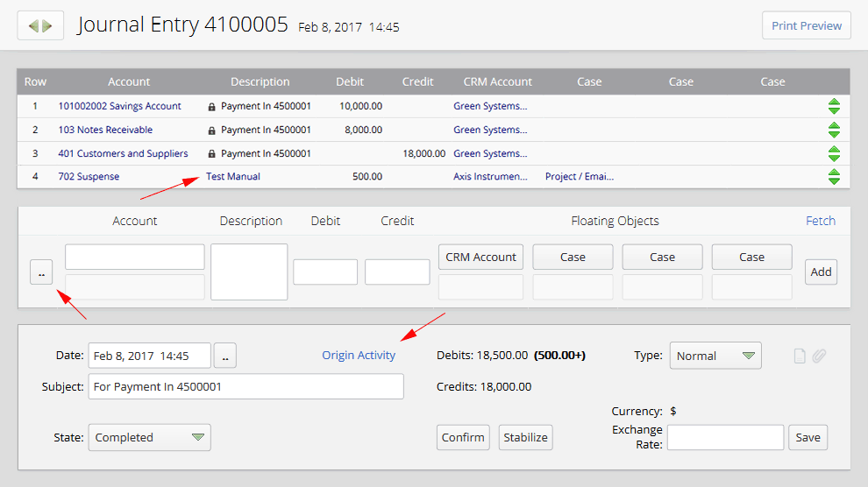Expand the State dropdown showing Completed
This screenshot has width=868, height=487.
(x=150, y=437)
